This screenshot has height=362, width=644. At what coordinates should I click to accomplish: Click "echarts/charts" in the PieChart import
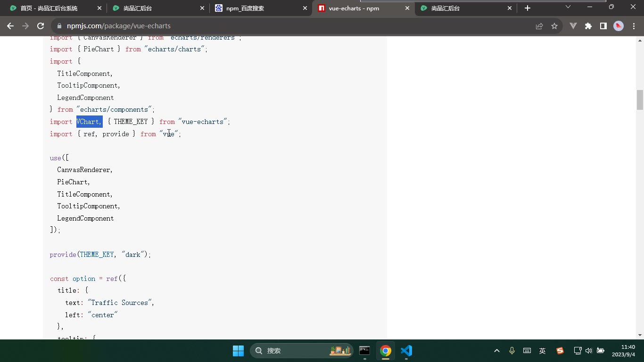click(175, 49)
